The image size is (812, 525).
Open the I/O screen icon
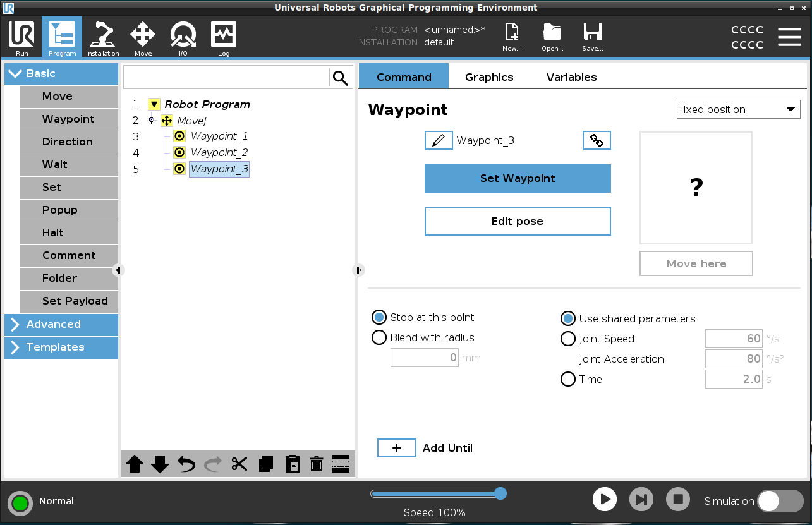point(183,39)
